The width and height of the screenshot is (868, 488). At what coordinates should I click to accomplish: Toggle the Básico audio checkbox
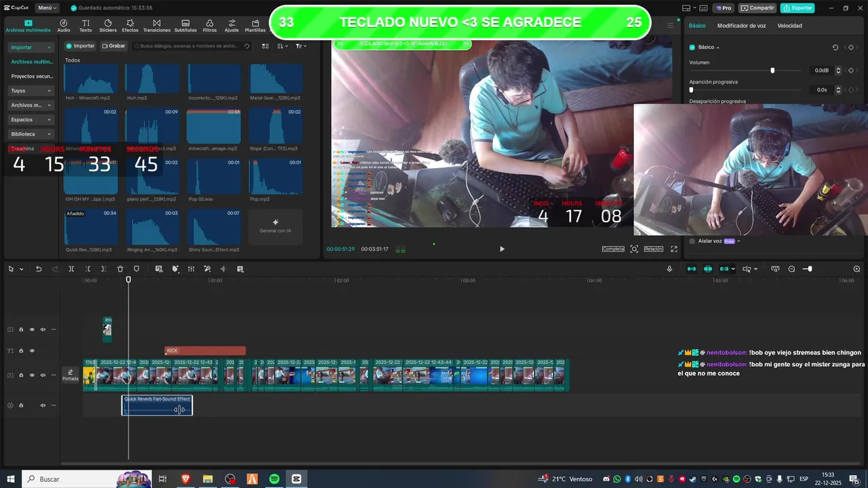[692, 47]
